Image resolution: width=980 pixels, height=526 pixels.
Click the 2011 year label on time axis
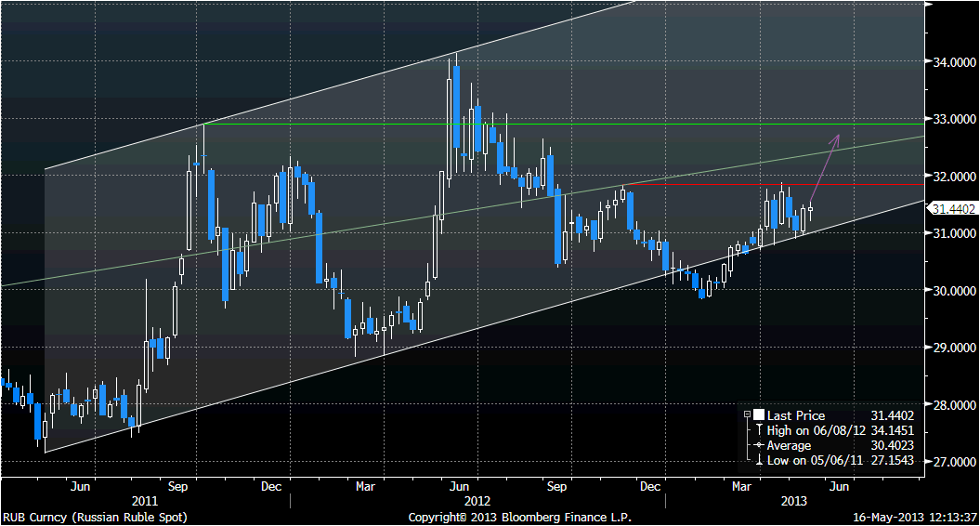tap(144, 501)
